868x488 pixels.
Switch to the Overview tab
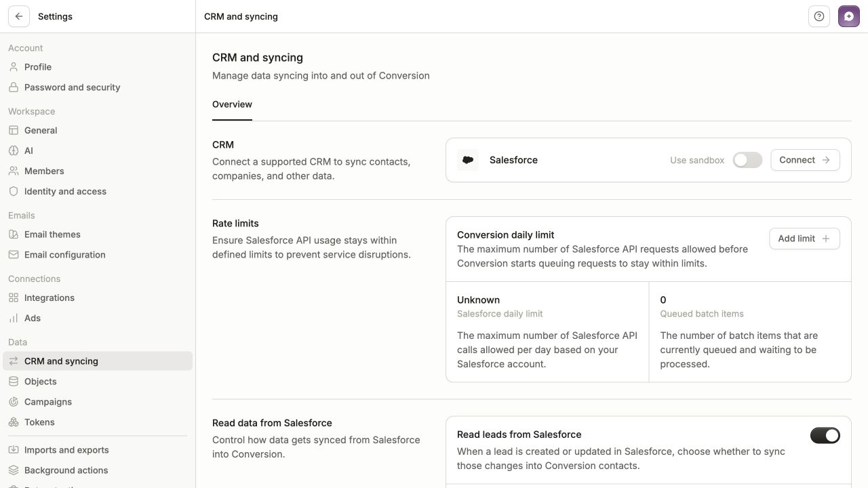pos(232,104)
